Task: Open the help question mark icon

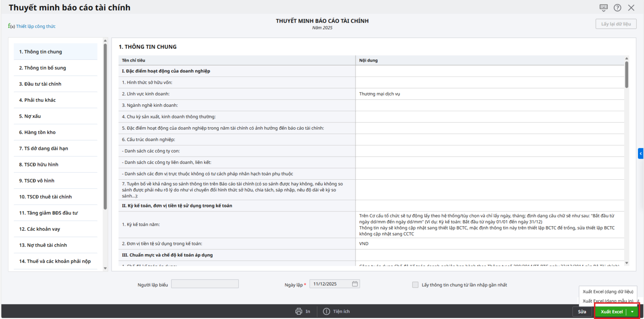Action: (x=617, y=8)
